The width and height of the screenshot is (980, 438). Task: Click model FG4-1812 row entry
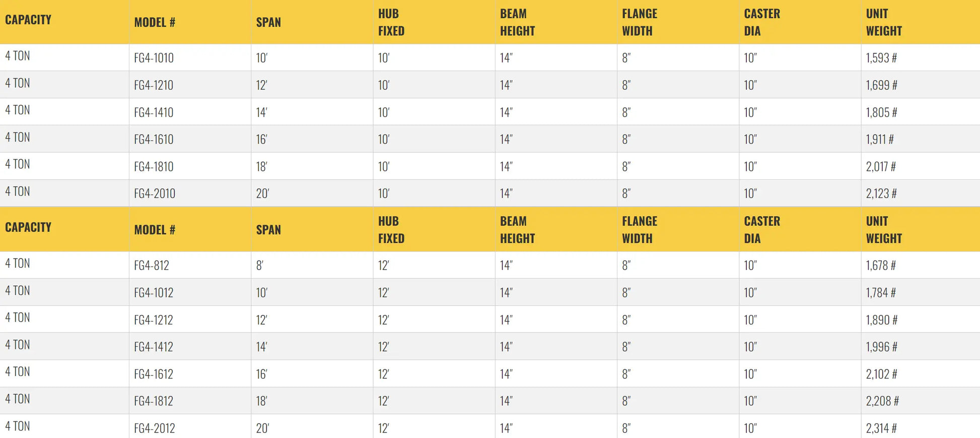coord(154,401)
